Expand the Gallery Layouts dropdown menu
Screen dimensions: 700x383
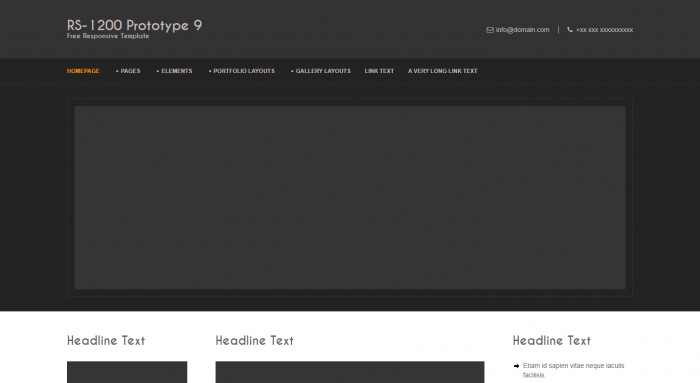[x=321, y=71]
